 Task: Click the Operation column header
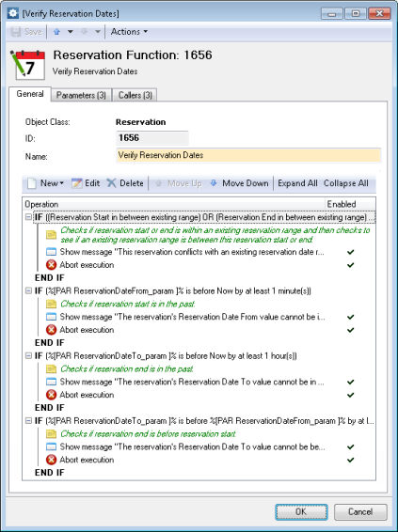(x=174, y=204)
